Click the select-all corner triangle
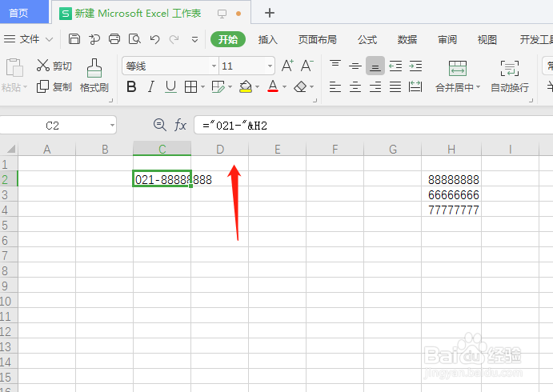Viewport: 553px width, 392px height. [10, 149]
